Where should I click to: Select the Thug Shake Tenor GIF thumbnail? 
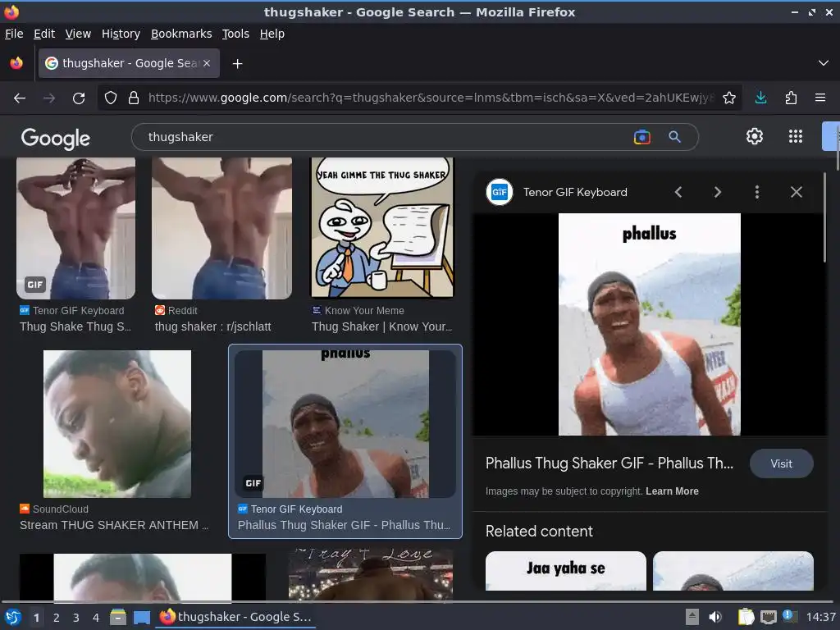pos(75,228)
